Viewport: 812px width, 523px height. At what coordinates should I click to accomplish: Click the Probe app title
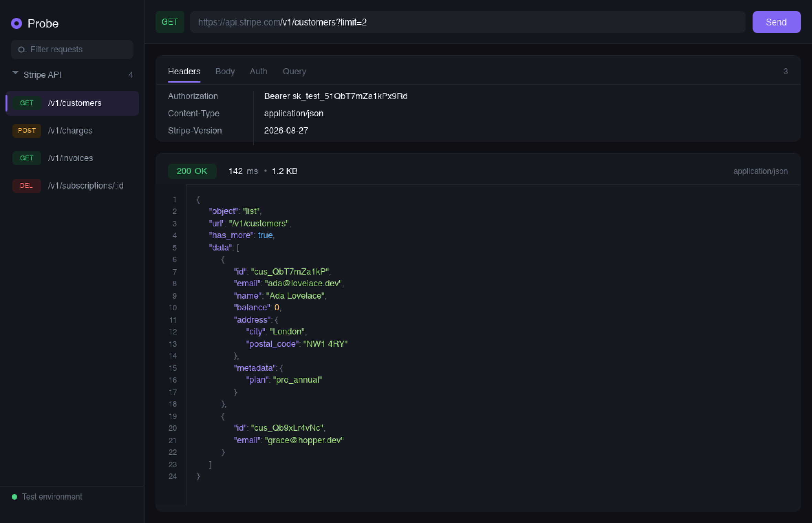43,23
